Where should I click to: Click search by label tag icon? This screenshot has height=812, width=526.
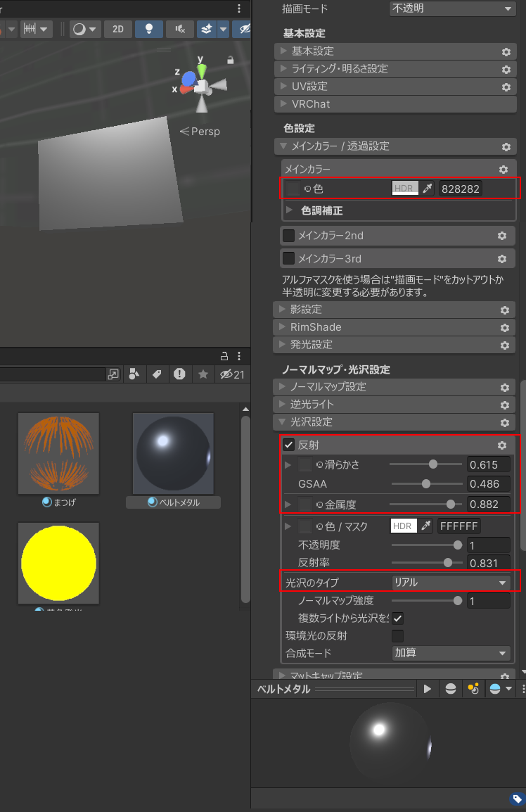(x=156, y=374)
